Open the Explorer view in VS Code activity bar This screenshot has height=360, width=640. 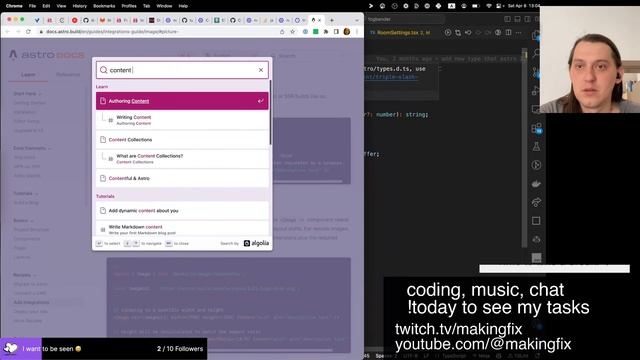536,36
